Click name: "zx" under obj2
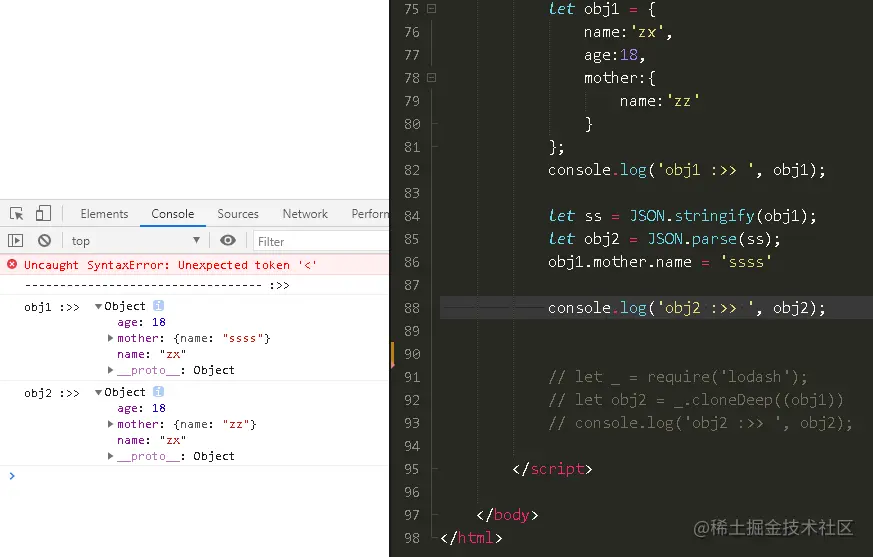The height and width of the screenshot is (557, 873). pos(151,440)
